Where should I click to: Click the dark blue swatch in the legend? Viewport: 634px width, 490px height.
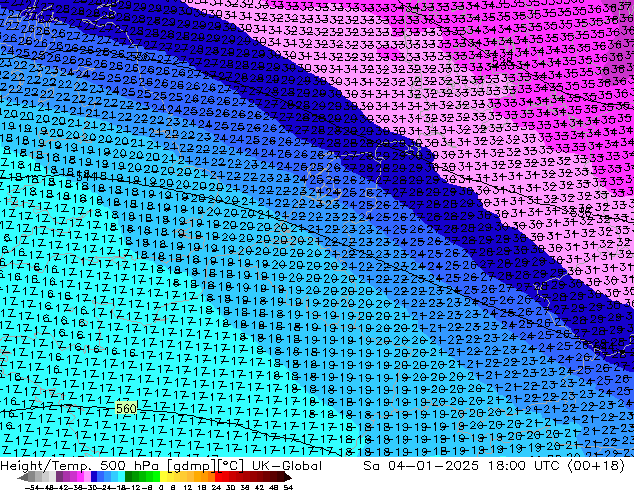click(94, 476)
